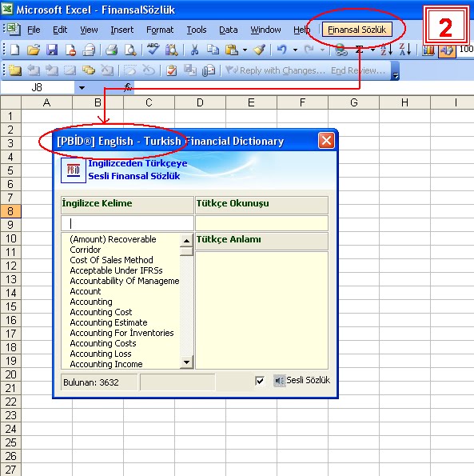Click the Create Outlook Task icon
The image size is (474, 476).
click(172, 70)
